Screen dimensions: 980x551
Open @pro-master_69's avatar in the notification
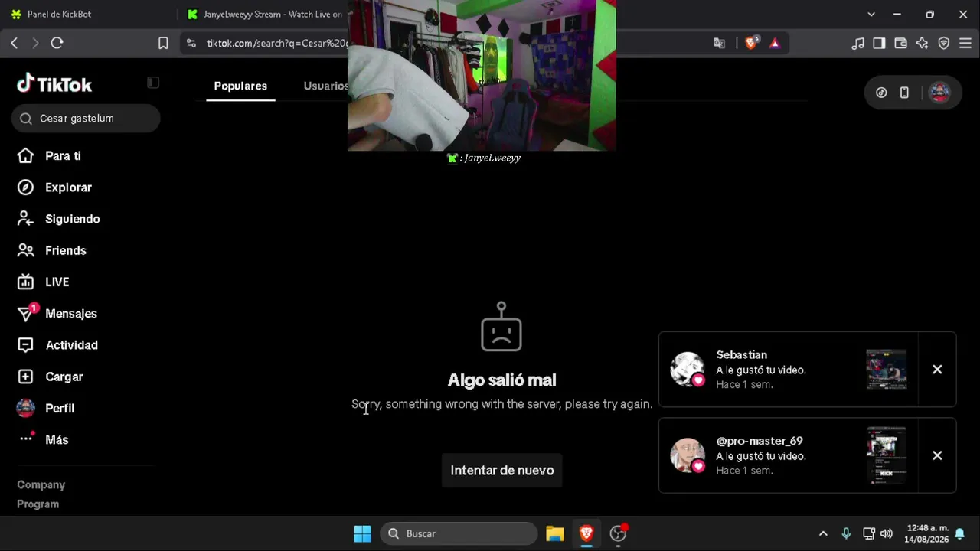pos(688,455)
